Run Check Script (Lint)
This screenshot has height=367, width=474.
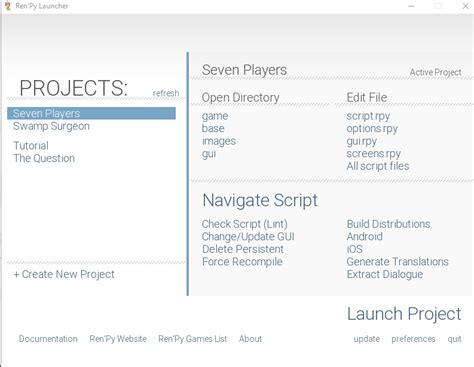coord(245,224)
